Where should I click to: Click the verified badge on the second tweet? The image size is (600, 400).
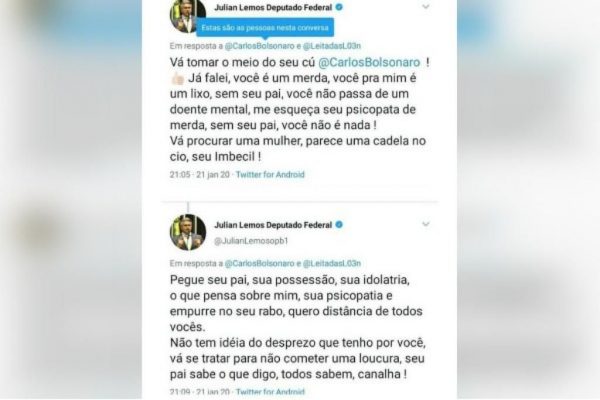(339, 225)
